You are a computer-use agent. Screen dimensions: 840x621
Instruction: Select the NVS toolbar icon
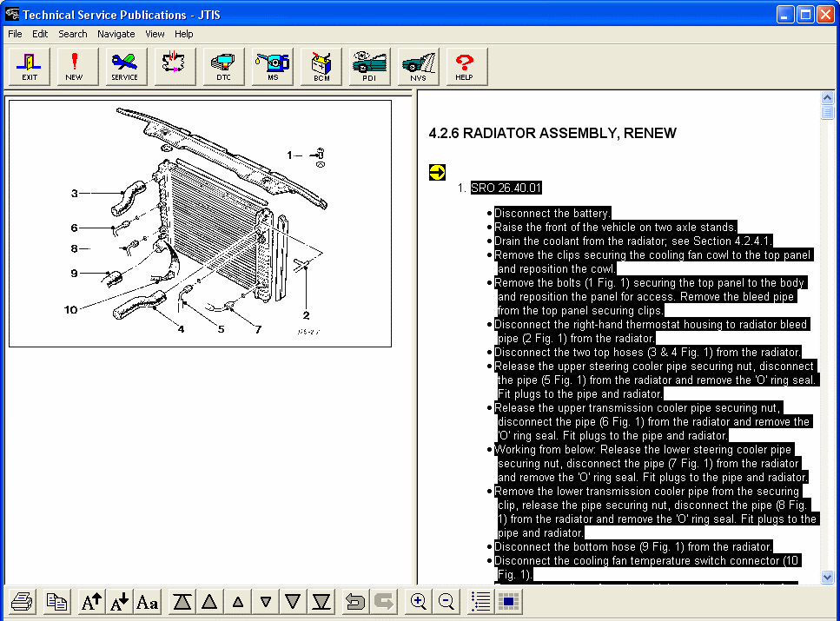pos(419,66)
